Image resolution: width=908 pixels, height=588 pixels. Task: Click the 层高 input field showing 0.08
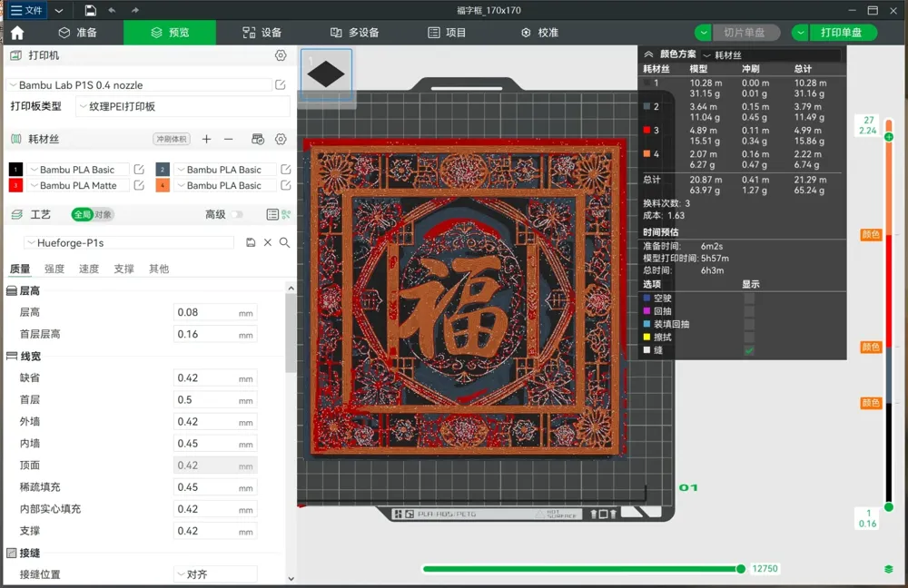[215, 312]
